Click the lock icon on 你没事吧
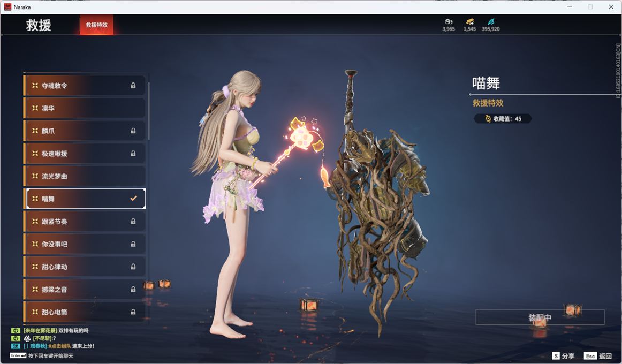This screenshot has width=622, height=364. click(x=133, y=244)
